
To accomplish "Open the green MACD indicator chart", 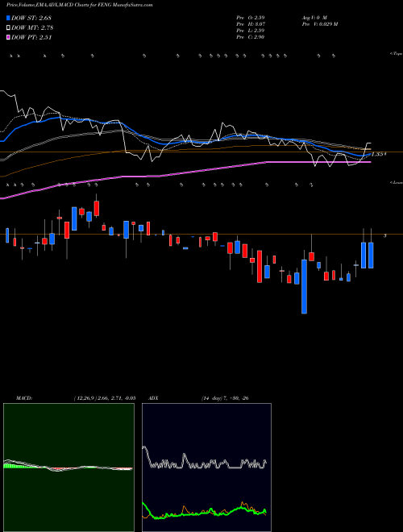I will [69, 468].
